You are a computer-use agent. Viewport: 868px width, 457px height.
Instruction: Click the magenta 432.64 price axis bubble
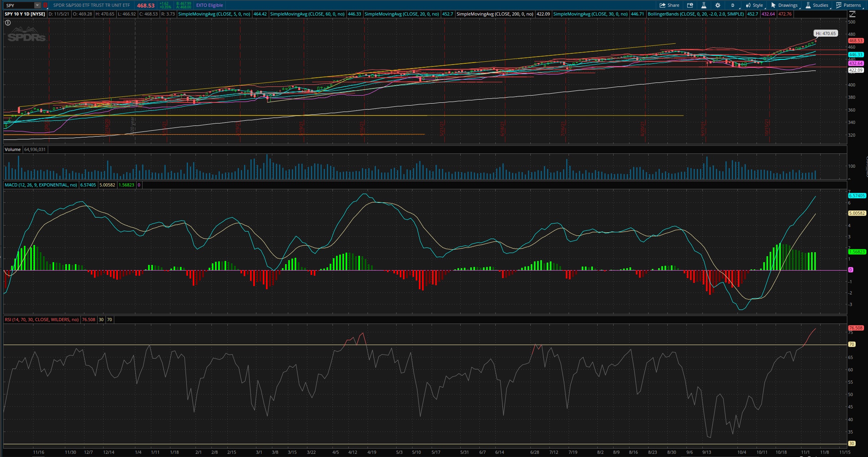pos(856,63)
